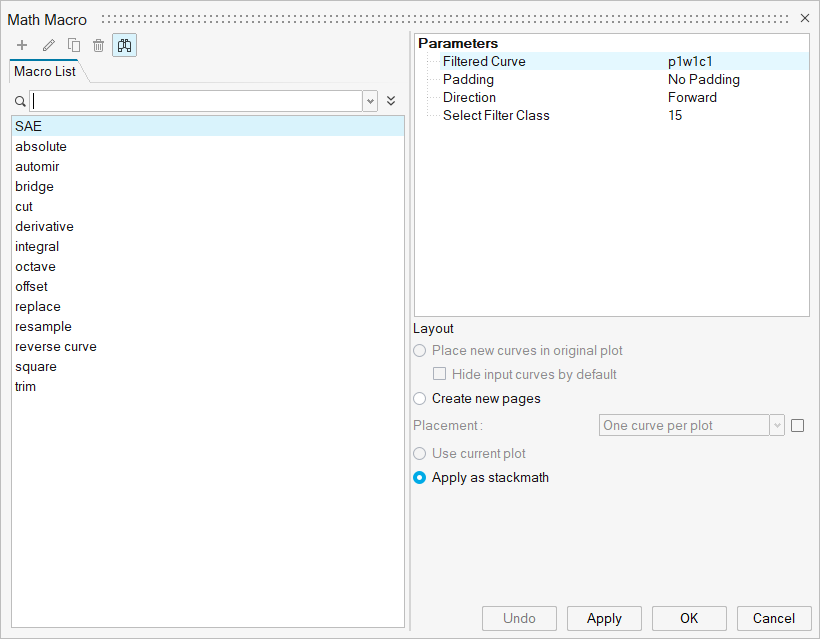Click into the macro search input field
The height and width of the screenshot is (639, 820).
coord(195,101)
